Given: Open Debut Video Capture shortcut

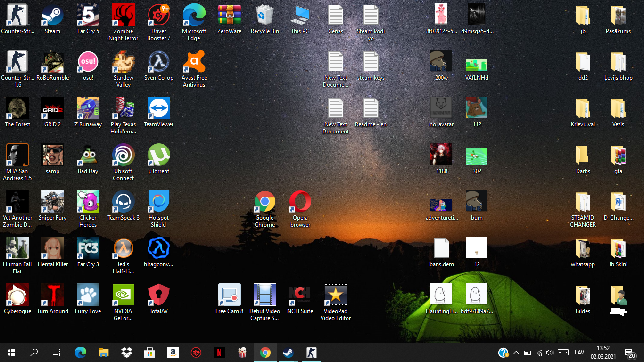Looking at the screenshot, I should pyautogui.click(x=265, y=303).
